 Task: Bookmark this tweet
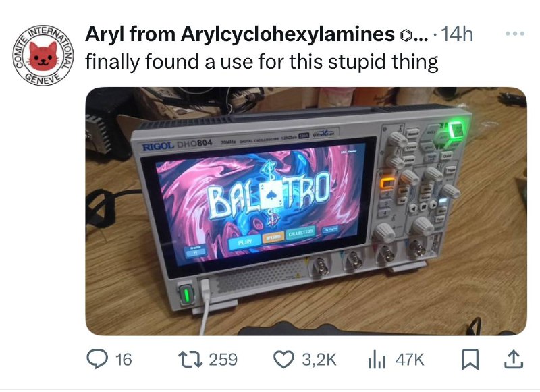[470, 360]
